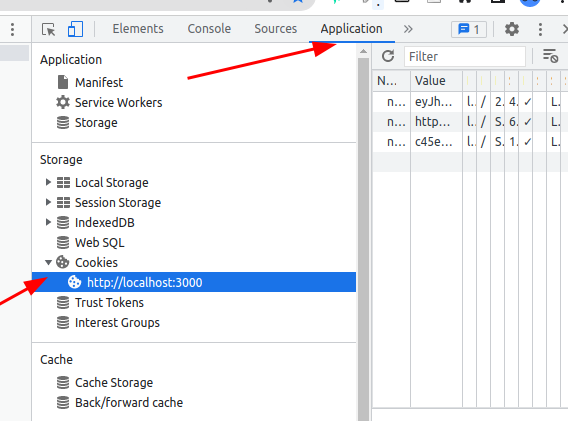Viewport: 568px width, 421px height.
Task: Open the Manifest item
Action: (99, 83)
